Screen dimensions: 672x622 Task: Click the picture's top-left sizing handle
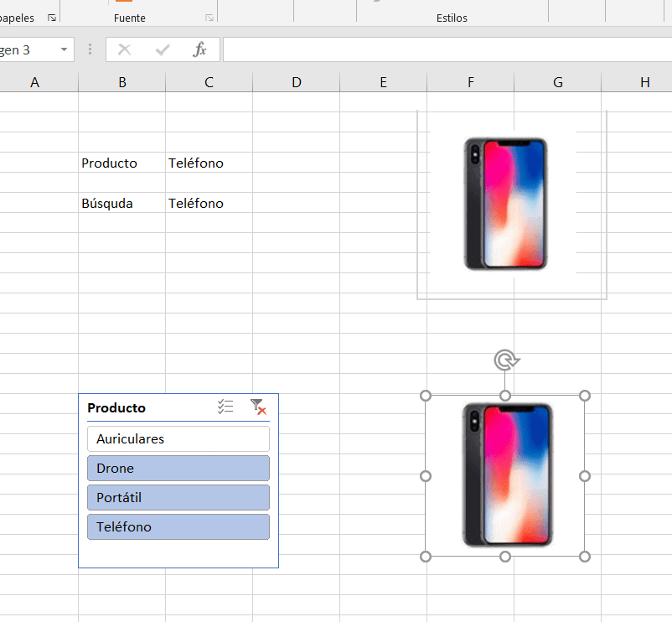[426, 396]
